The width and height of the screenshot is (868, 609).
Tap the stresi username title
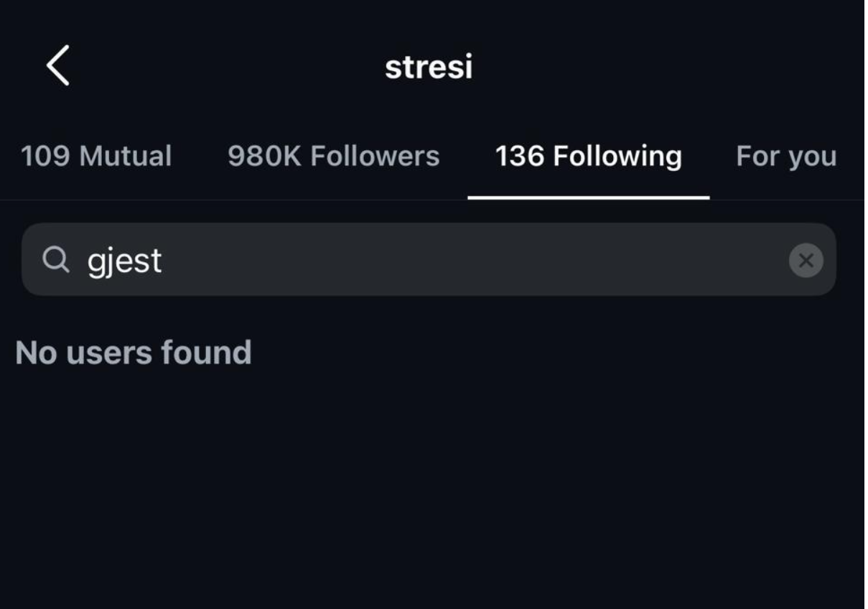[x=429, y=68]
